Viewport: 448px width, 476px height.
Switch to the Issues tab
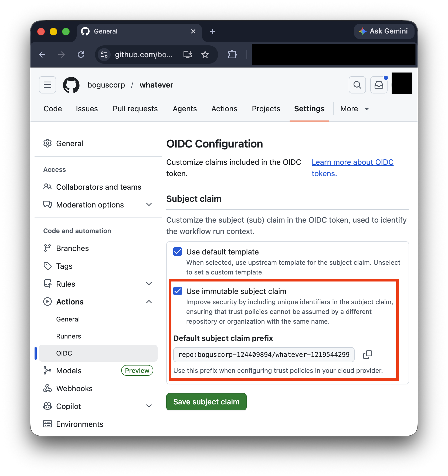pyautogui.click(x=87, y=109)
